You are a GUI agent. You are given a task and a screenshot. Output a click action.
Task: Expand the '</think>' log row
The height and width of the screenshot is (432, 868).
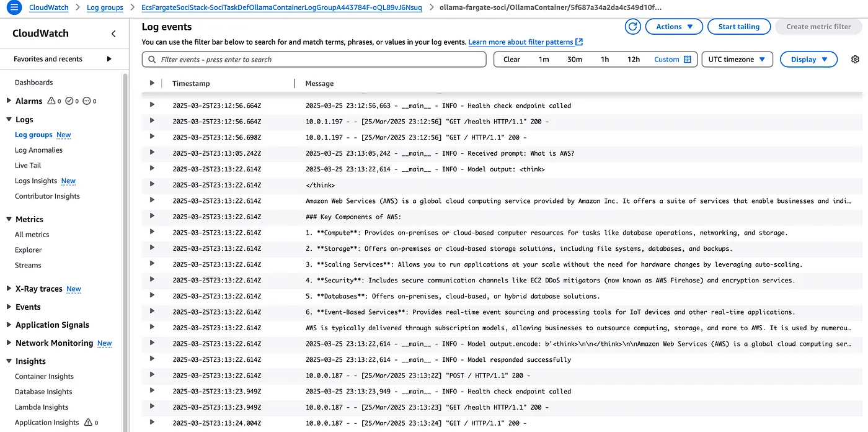[152, 184]
